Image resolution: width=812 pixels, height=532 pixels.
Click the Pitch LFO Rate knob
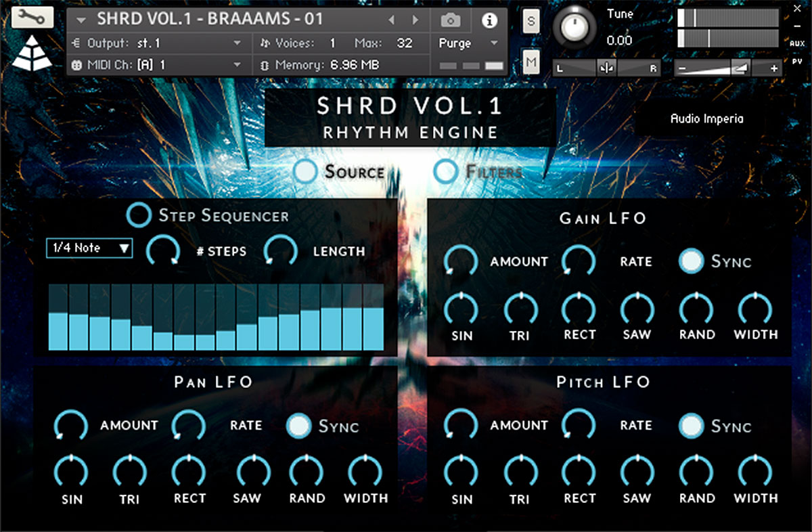click(x=579, y=425)
